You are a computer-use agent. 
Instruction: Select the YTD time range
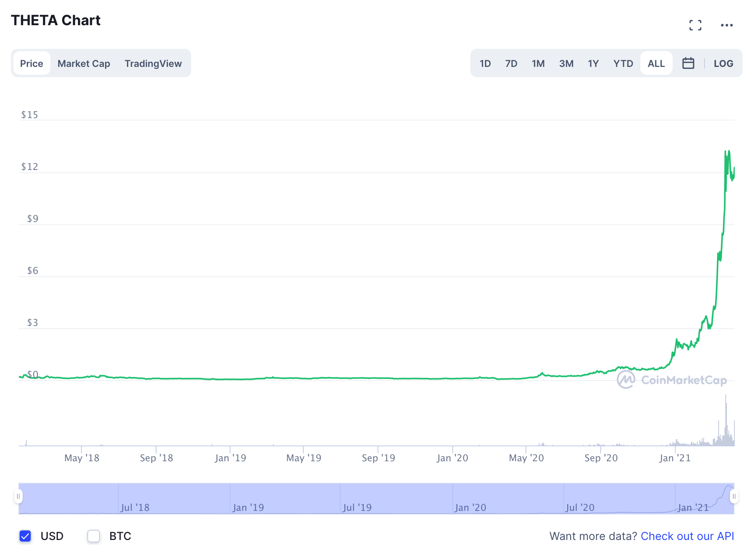[x=623, y=63]
